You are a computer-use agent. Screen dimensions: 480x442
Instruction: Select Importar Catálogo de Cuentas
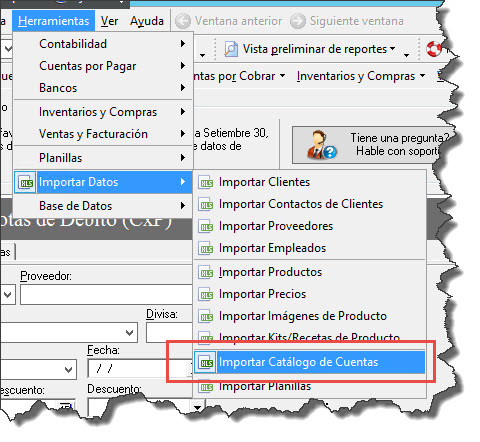point(310,362)
